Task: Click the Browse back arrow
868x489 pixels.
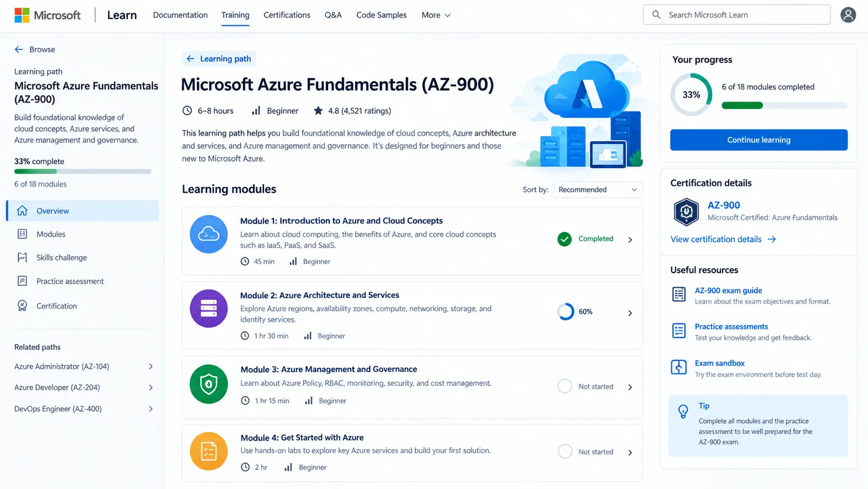Action: click(x=19, y=49)
